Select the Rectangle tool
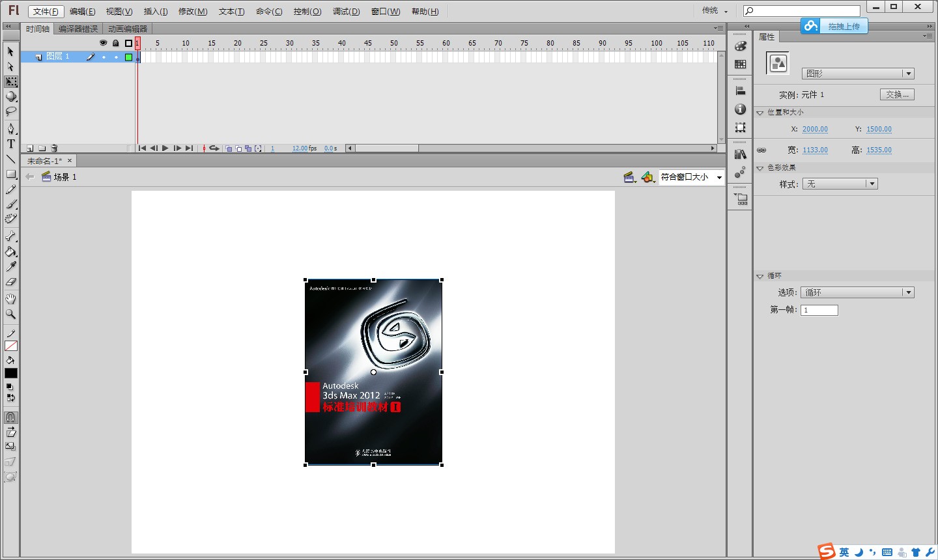 (11, 175)
